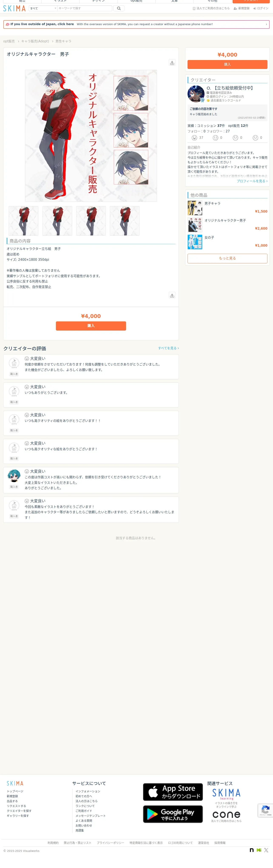Open プライバシーポリシー in bottom bar
273x868 pixels.
point(110,843)
